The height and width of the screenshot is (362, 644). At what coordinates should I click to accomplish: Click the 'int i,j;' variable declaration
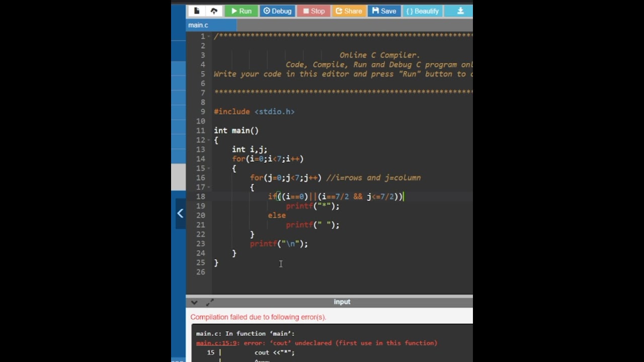[250, 149]
